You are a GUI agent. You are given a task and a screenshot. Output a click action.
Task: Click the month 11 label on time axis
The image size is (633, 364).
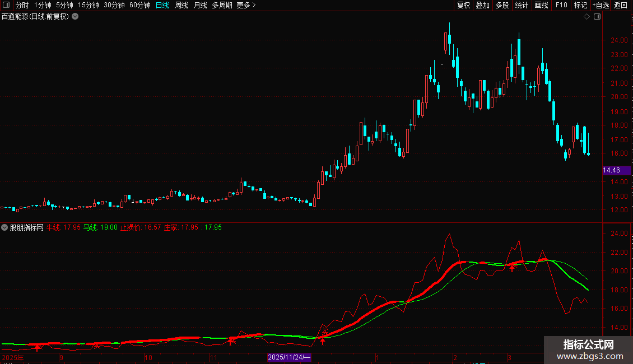coord(213,357)
